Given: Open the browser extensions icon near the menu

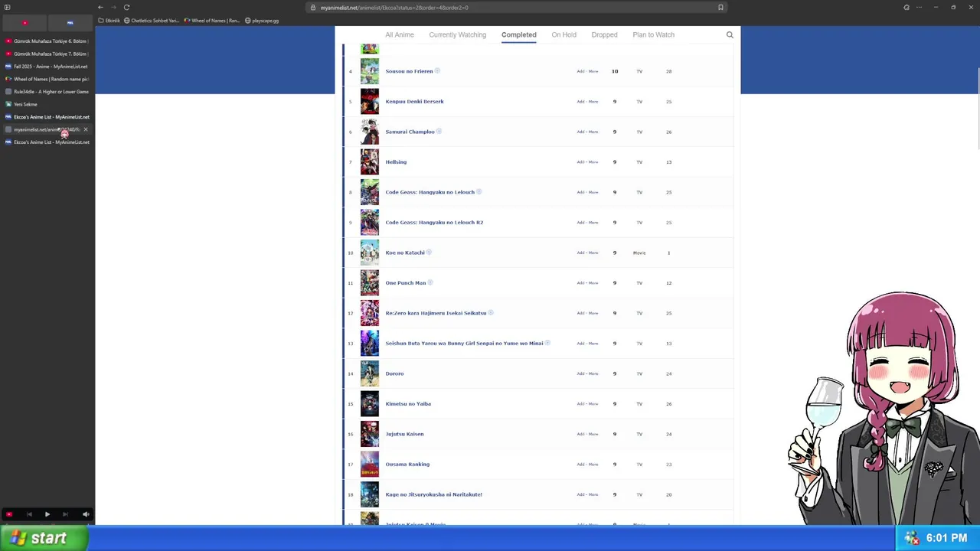Looking at the screenshot, I should pos(906,8).
